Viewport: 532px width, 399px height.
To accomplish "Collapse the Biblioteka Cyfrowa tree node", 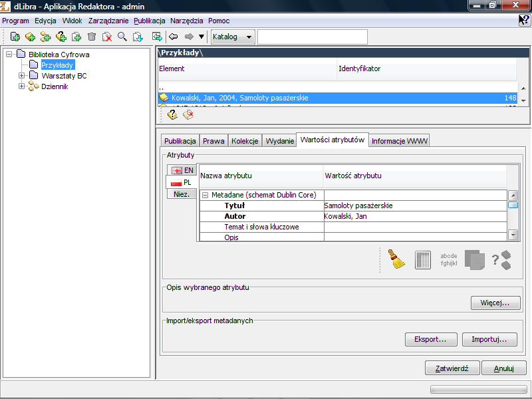I will coord(9,55).
